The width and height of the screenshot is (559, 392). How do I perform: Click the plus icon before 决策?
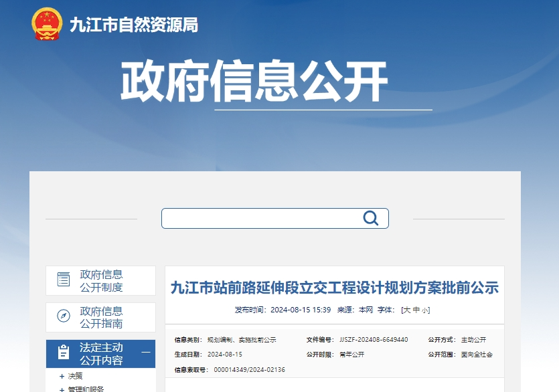(62, 375)
